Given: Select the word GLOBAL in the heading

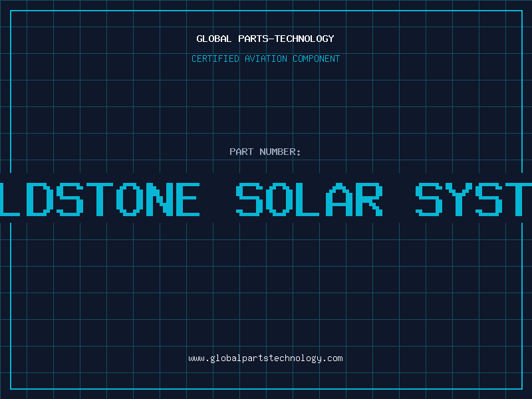Looking at the screenshot, I should coord(212,39).
